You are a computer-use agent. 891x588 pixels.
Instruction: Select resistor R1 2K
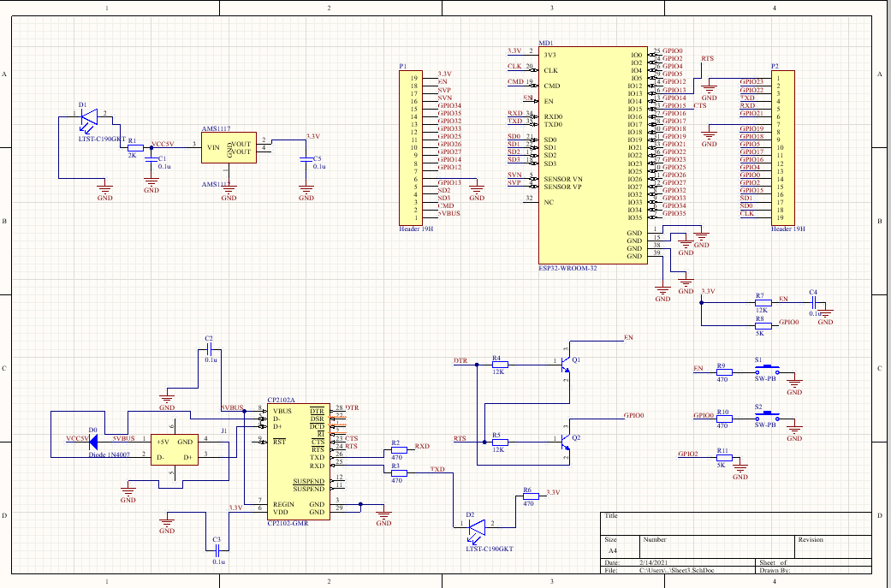(135, 148)
